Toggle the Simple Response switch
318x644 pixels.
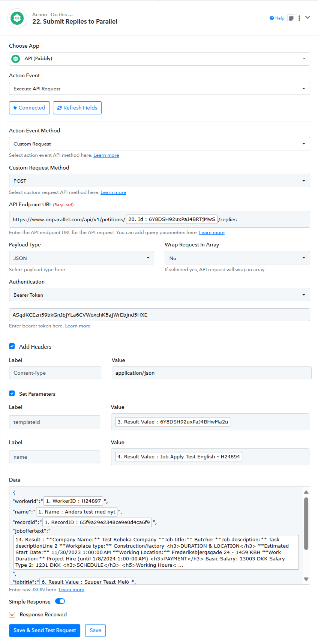click(60, 601)
